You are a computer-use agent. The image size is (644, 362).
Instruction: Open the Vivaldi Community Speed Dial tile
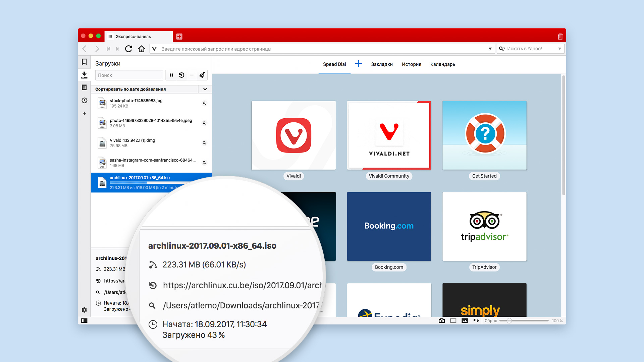click(x=389, y=134)
